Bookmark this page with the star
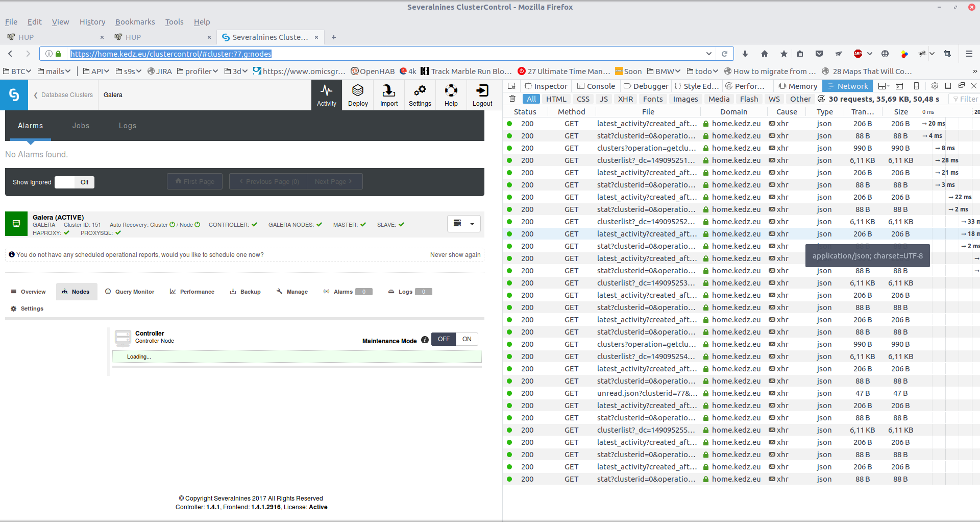Screen dimensions: 980x522 pos(783,54)
